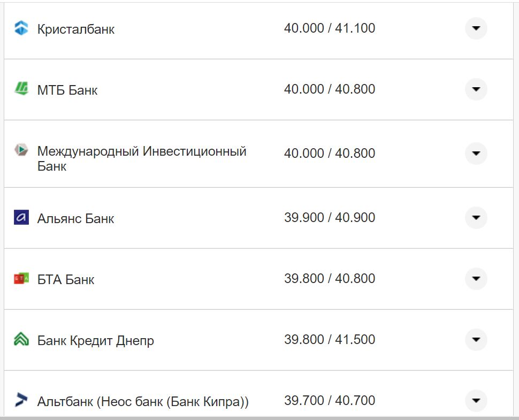Screen dimensions: 519x420
Task: Click the МТБ Банк green logo icon
Action: coord(21,89)
